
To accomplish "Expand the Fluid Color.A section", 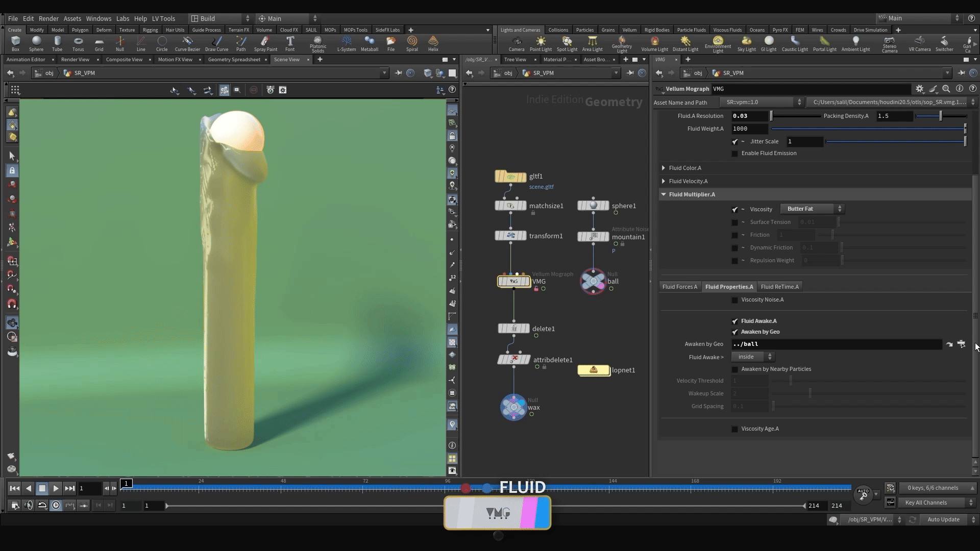I will pos(664,168).
